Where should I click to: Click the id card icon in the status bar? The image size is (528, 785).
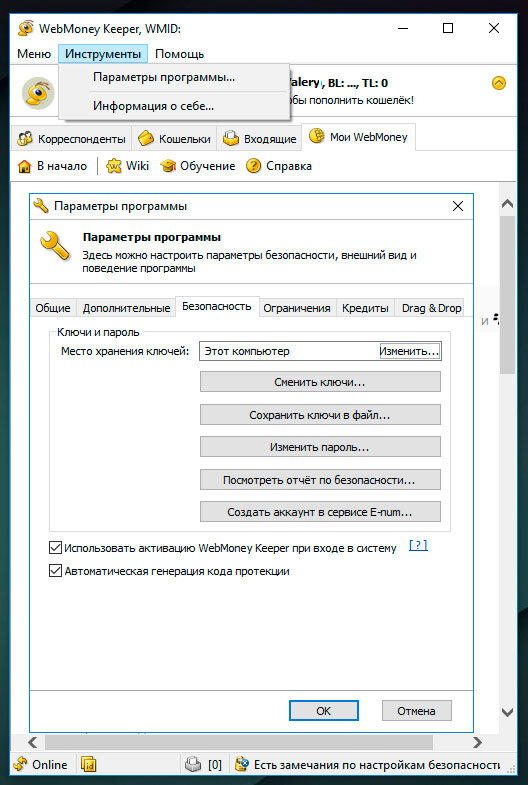88,764
